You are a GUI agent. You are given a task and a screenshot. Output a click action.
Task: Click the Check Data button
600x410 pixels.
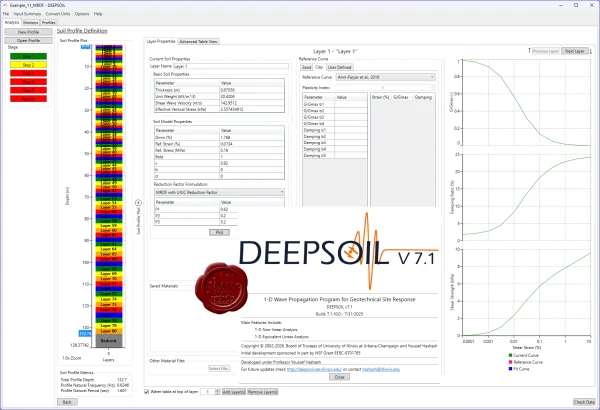(x=584, y=402)
